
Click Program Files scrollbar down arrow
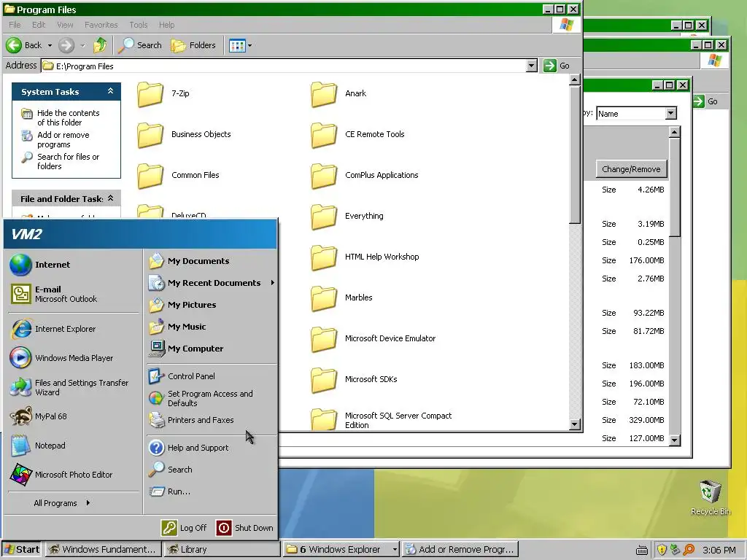pyautogui.click(x=575, y=424)
